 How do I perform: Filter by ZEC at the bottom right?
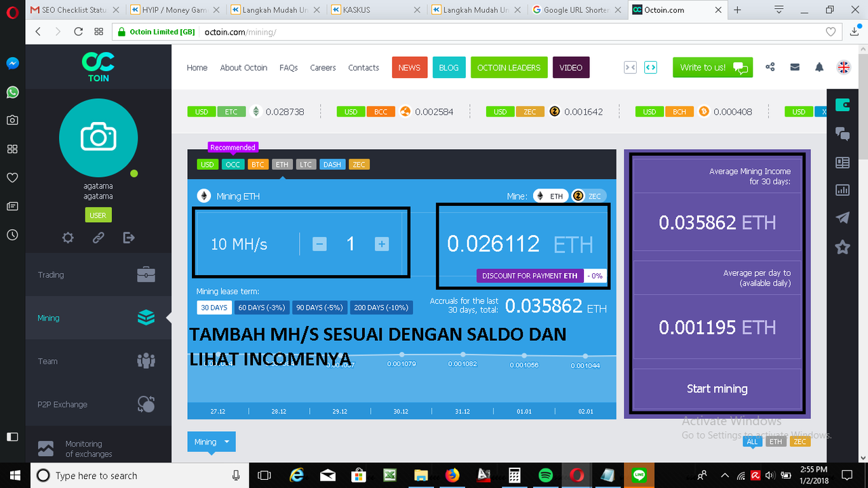(x=800, y=441)
